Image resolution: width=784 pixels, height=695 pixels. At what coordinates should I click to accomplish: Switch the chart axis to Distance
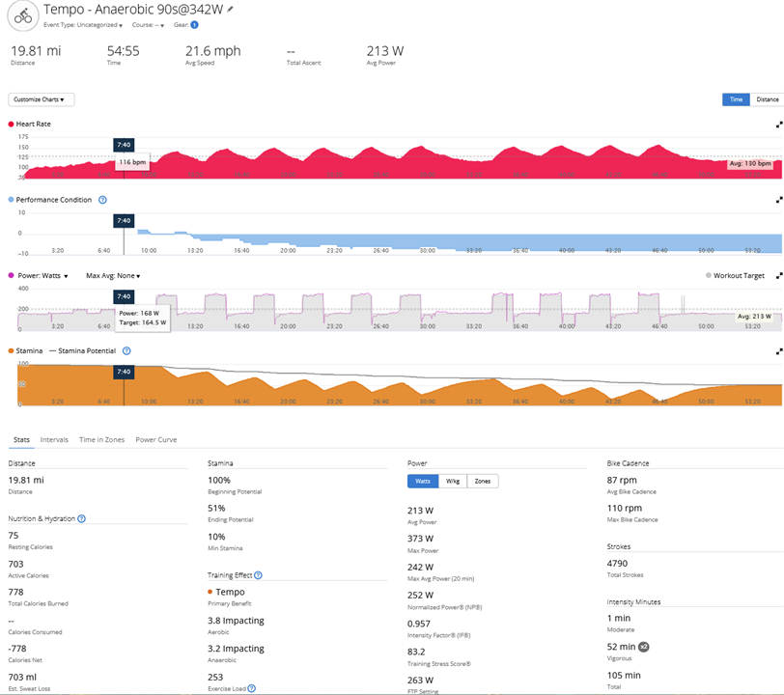click(x=767, y=98)
